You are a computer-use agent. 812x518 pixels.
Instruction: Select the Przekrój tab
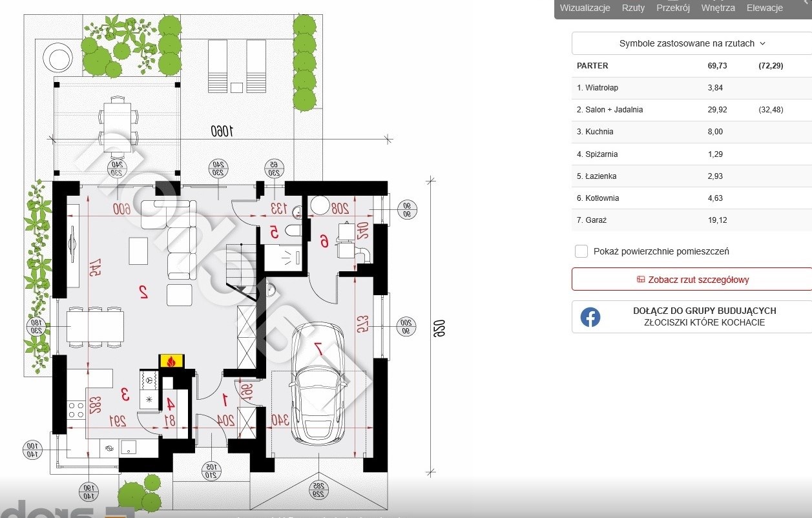point(673,8)
